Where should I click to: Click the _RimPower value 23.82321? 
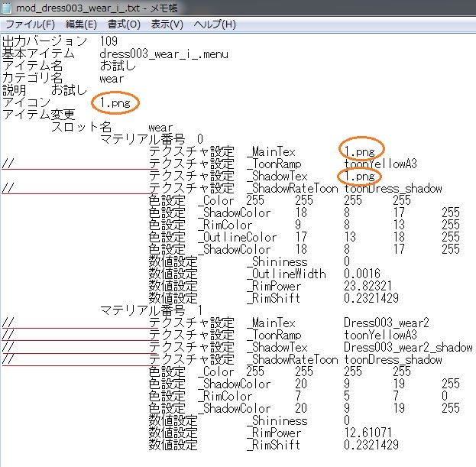point(368,286)
